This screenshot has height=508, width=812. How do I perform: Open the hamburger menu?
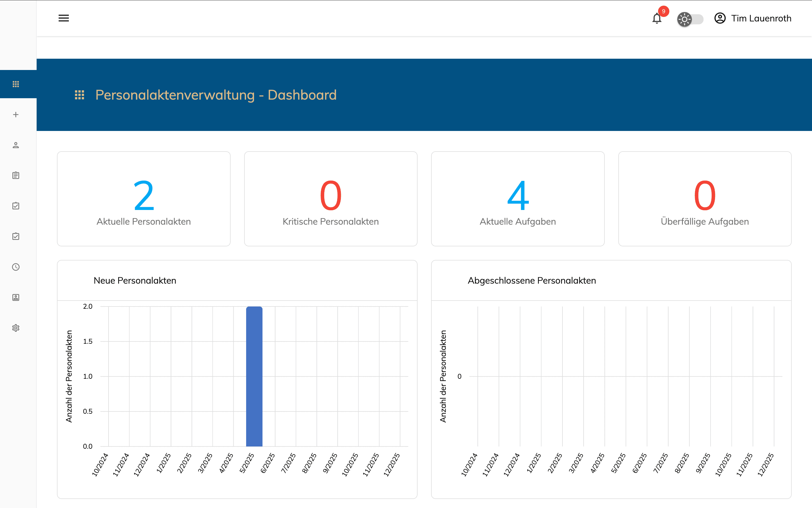64,18
